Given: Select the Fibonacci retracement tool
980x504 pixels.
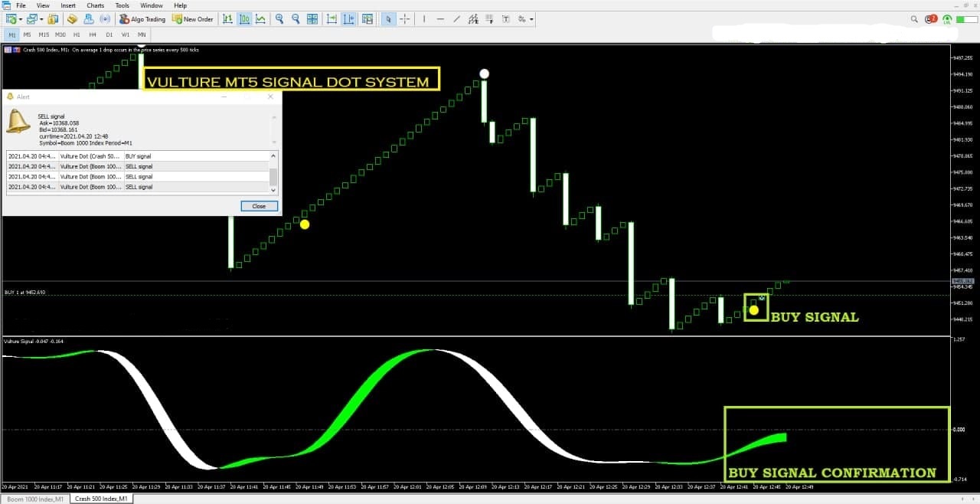Looking at the screenshot, I should coord(489,18).
